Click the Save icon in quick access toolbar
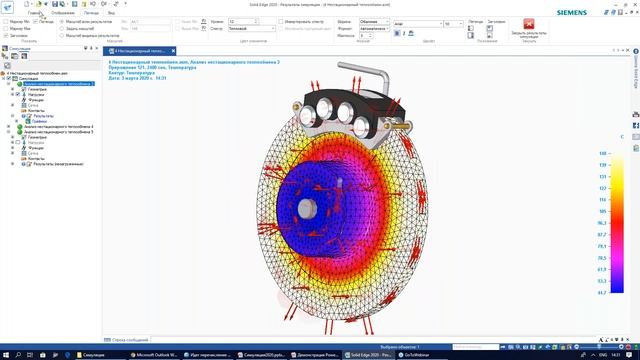This screenshot has width=640, height=360. tap(55, 4)
